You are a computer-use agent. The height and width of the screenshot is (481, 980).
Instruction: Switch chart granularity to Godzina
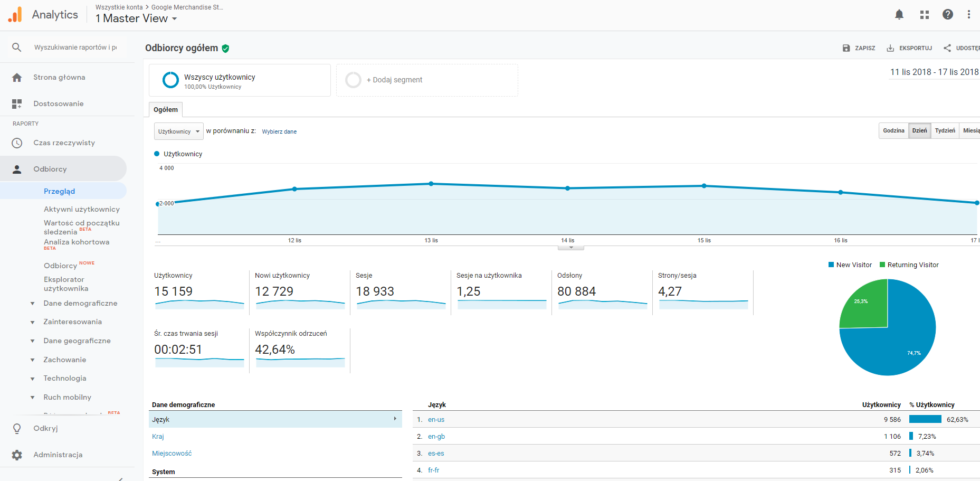pyautogui.click(x=893, y=130)
